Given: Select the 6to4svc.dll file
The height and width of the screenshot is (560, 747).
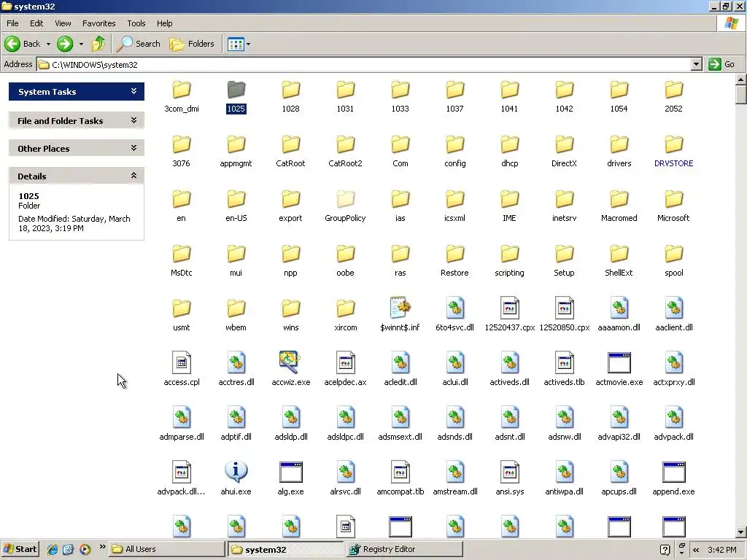Looking at the screenshot, I should pos(455,314).
